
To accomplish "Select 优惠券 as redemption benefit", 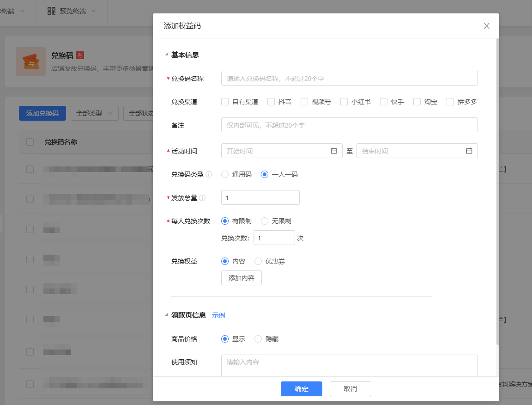I will pyautogui.click(x=258, y=261).
